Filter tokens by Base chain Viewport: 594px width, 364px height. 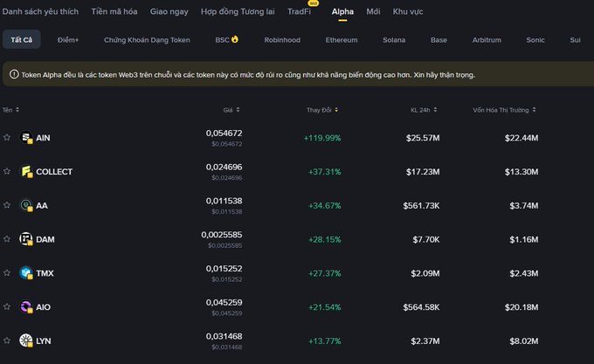[439, 40]
